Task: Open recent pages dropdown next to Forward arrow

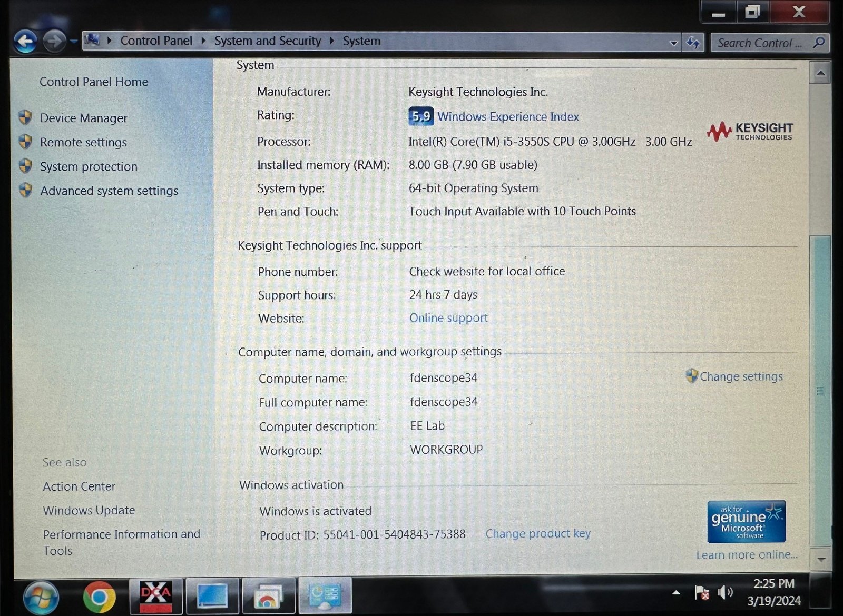Action: point(74,42)
